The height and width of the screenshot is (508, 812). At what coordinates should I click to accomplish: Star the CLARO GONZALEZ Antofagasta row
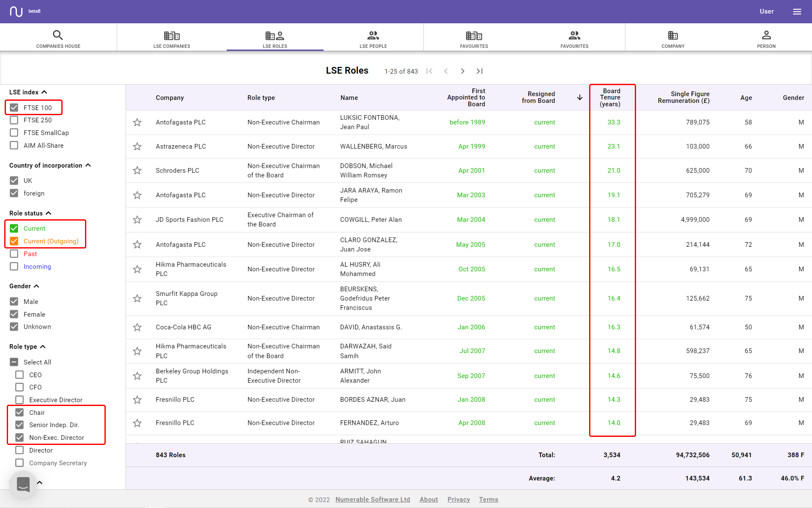click(x=137, y=245)
